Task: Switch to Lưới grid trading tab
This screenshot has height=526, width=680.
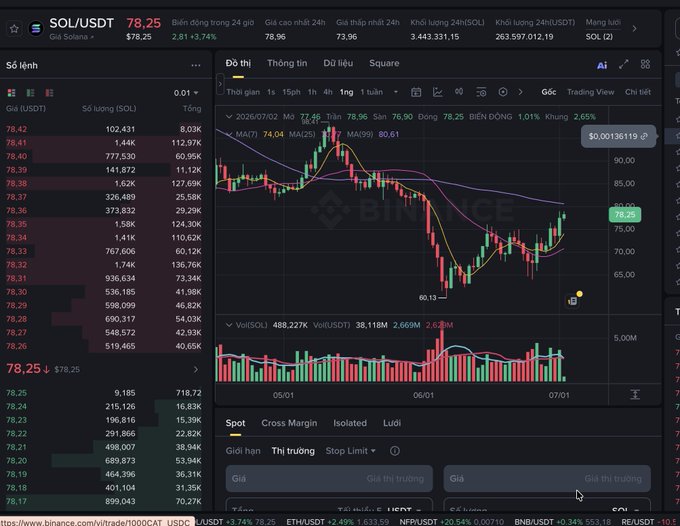Action: tap(392, 423)
